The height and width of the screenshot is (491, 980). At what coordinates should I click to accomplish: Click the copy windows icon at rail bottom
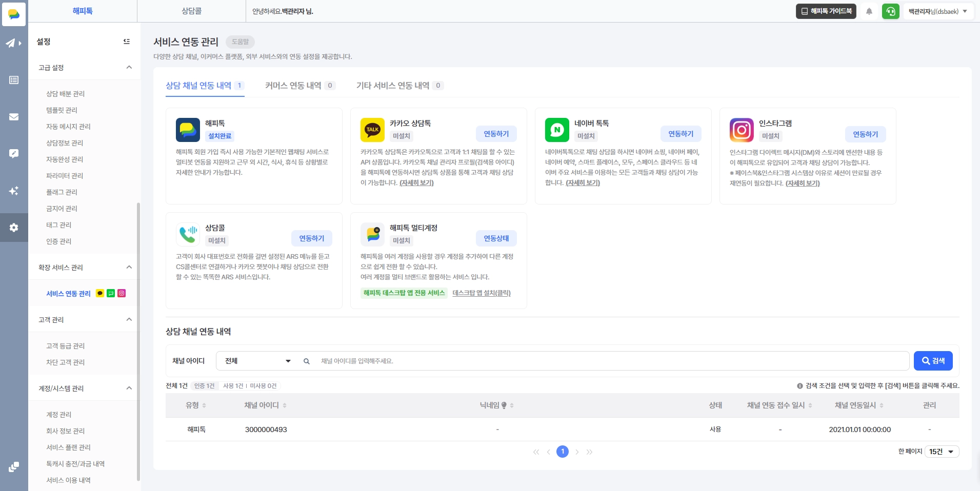tap(14, 467)
